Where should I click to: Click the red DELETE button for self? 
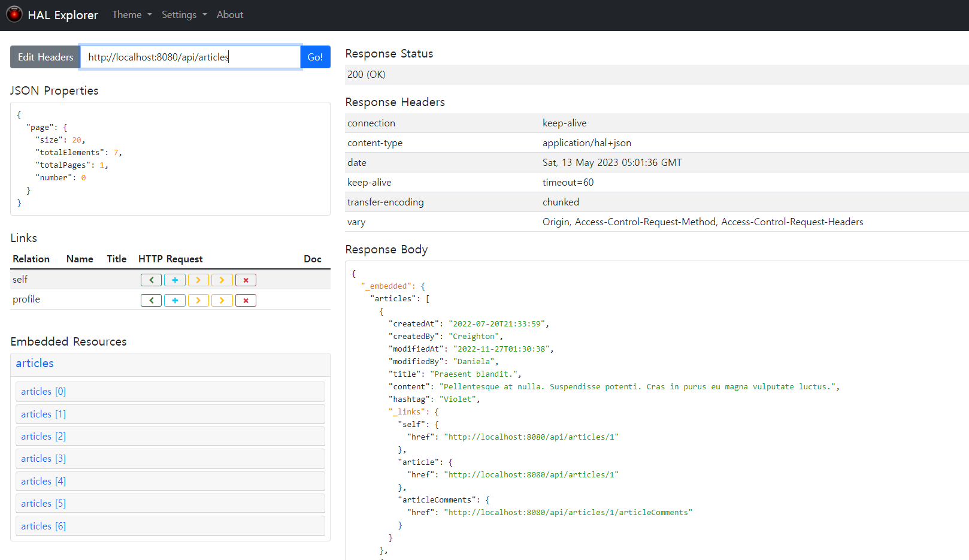pyautogui.click(x=246, y=280)
